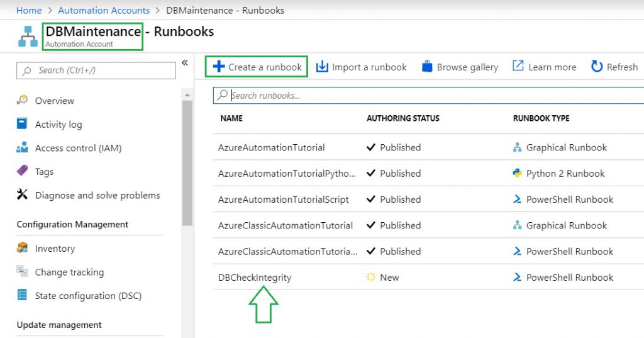Open Diagnose and solve problems
Screen dimensions: 644x338
point(97,195)
